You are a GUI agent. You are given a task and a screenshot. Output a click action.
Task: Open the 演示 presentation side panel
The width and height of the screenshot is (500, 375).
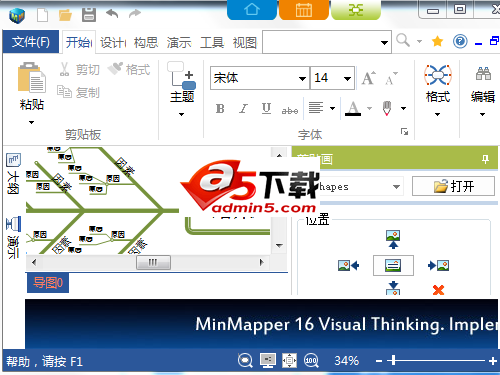pyautogui.click(x=13, y=237)
